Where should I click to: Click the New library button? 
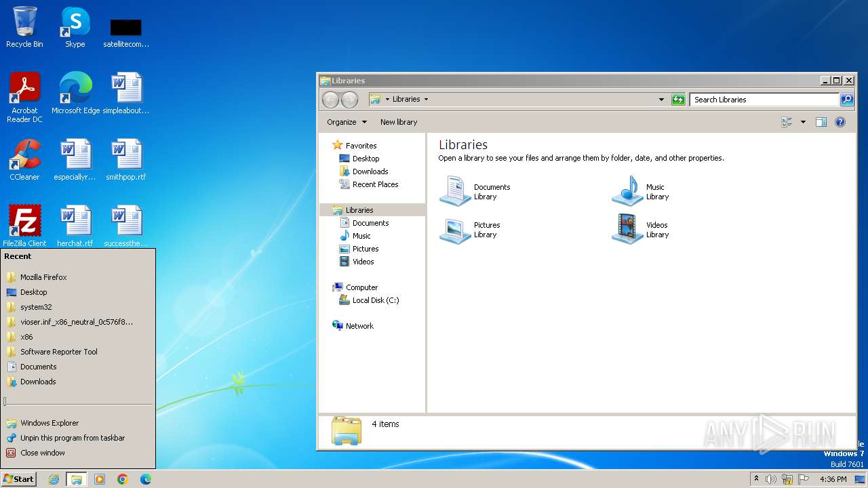pos(399,122)
